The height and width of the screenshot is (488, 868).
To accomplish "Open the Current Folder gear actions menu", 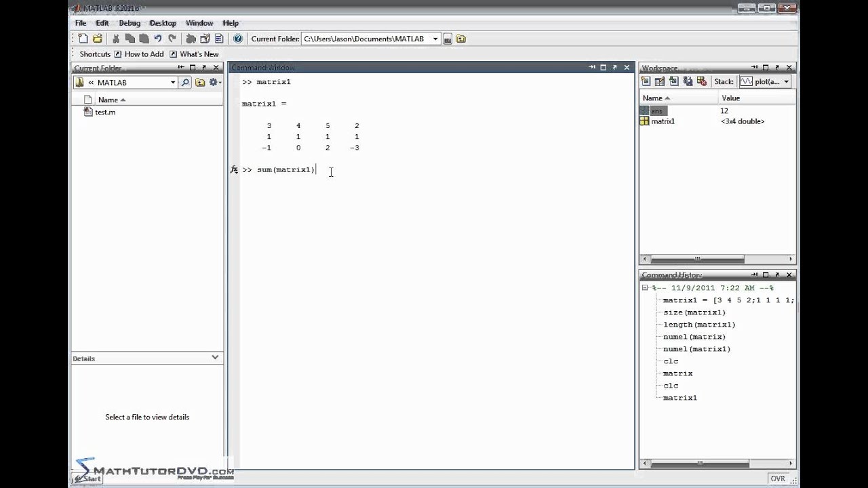I will [215, 83].
